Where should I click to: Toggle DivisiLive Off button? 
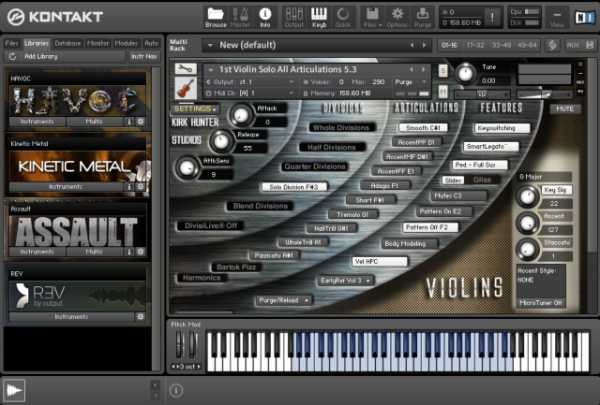click(210, 226)
